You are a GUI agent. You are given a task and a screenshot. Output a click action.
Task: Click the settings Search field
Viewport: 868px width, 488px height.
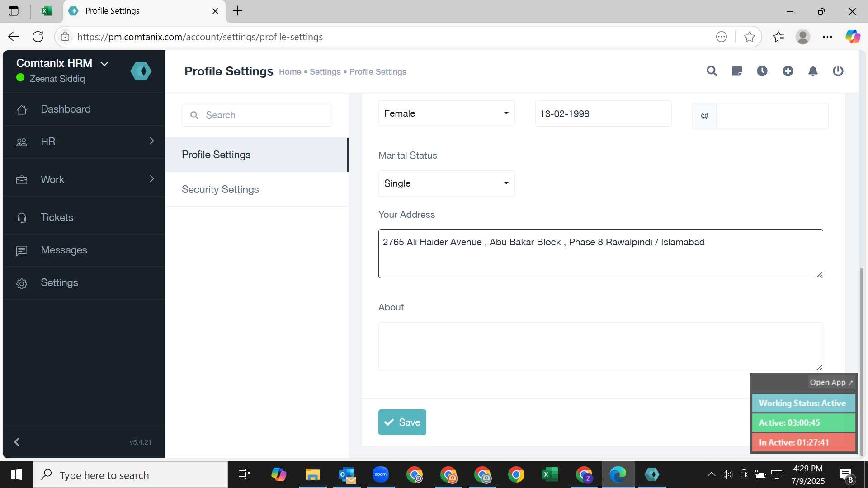[257, 115]
